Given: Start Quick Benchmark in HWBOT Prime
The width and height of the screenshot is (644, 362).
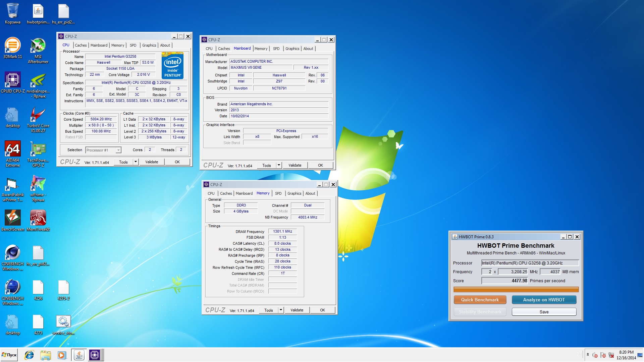Looking at the screenshot, I should [480, 300].
